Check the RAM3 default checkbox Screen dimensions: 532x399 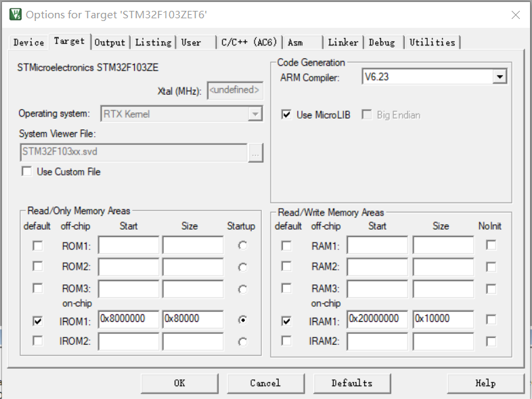point(286,288)
